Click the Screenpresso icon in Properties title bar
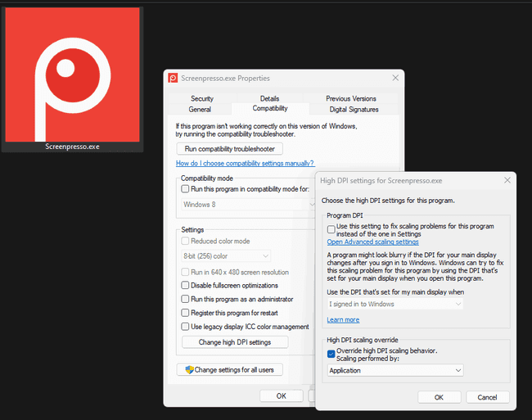Image resolution: width=532 pixels, height=420 pixels. point(173,78)
